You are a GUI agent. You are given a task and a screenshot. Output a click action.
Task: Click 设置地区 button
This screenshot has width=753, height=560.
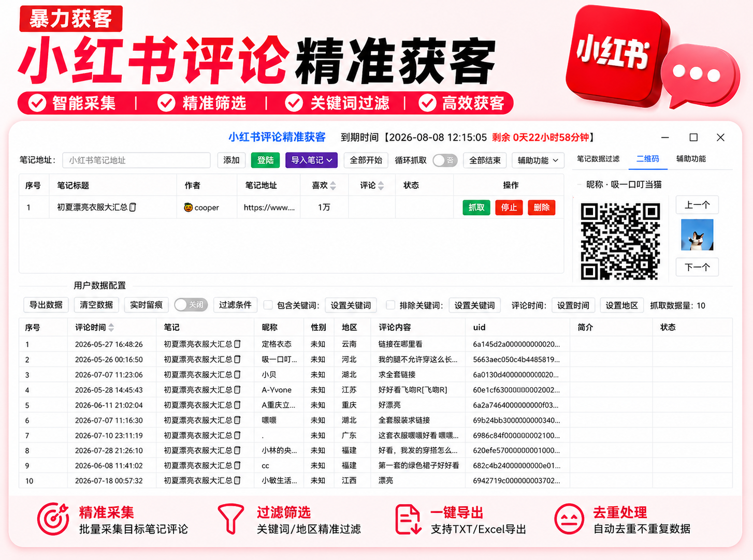(621, 305)
